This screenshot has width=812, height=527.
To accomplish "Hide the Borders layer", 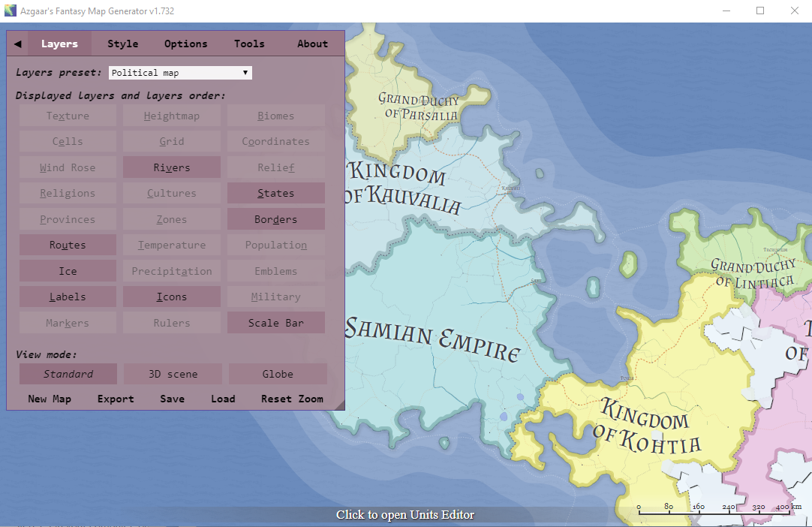I will (x=276, y=219).
